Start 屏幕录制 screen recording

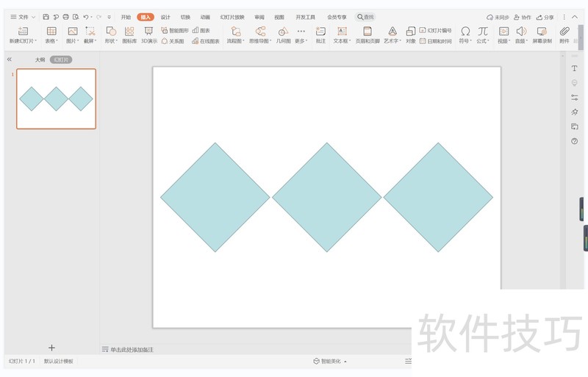(542, 35)
